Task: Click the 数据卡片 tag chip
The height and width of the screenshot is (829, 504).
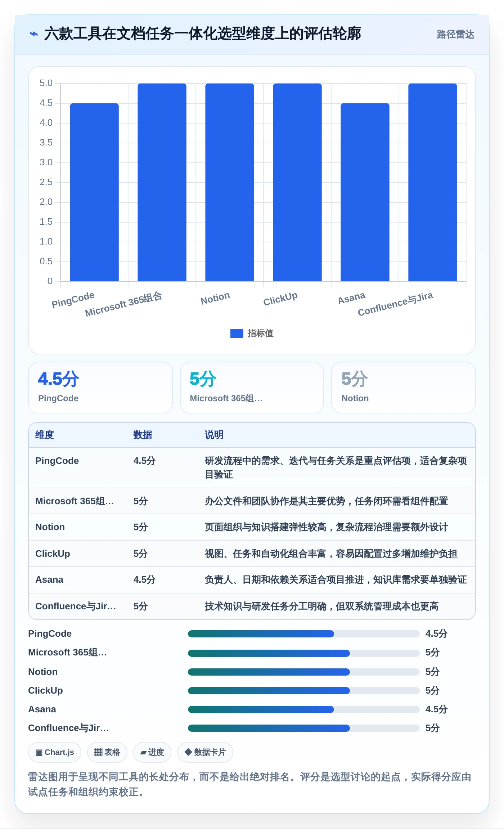Action: 205,752
